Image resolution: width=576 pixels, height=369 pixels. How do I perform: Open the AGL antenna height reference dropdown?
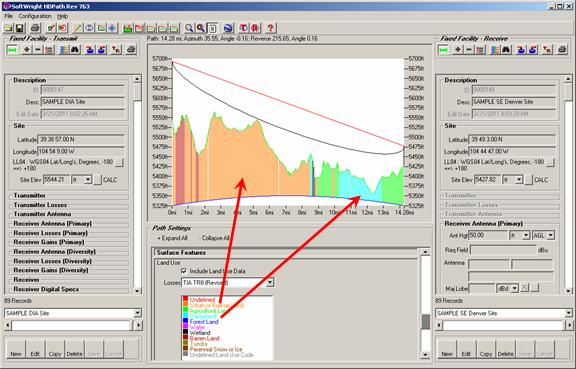click(x=551, y=235)
